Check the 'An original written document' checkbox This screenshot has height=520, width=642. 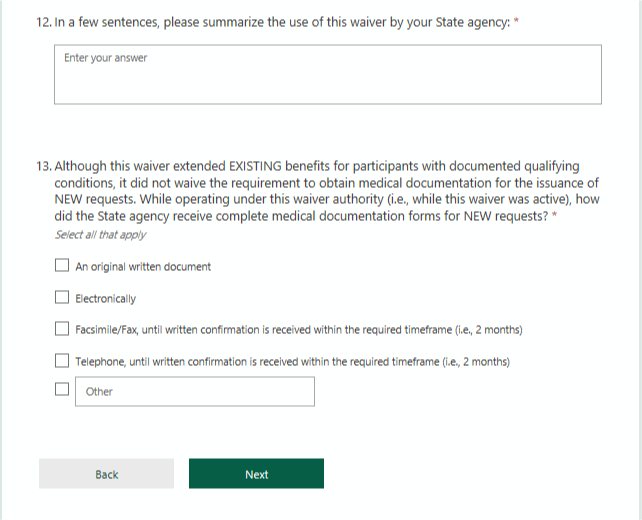pos(62,267)
